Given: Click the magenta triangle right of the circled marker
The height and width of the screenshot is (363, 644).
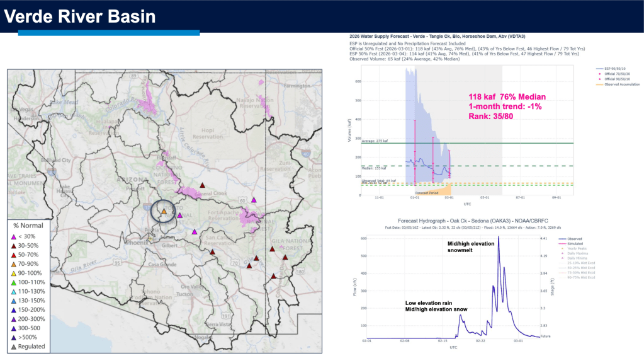Looking at the screenshot, I should (180, 216).
